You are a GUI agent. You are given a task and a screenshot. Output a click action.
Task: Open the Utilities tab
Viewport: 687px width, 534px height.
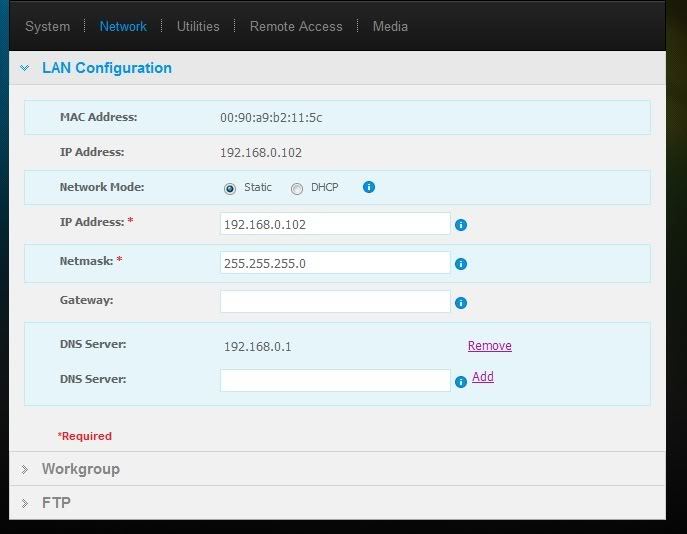(x=198, y=26)
